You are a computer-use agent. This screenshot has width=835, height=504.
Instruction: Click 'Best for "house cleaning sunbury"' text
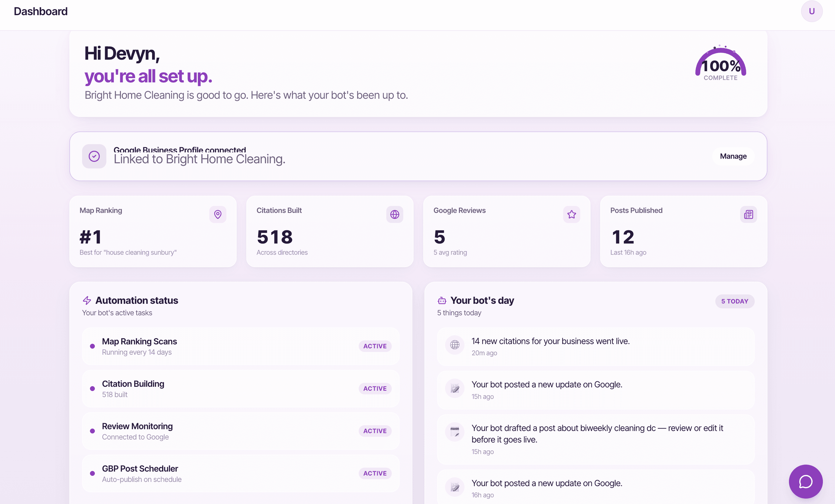click(128, 252)
